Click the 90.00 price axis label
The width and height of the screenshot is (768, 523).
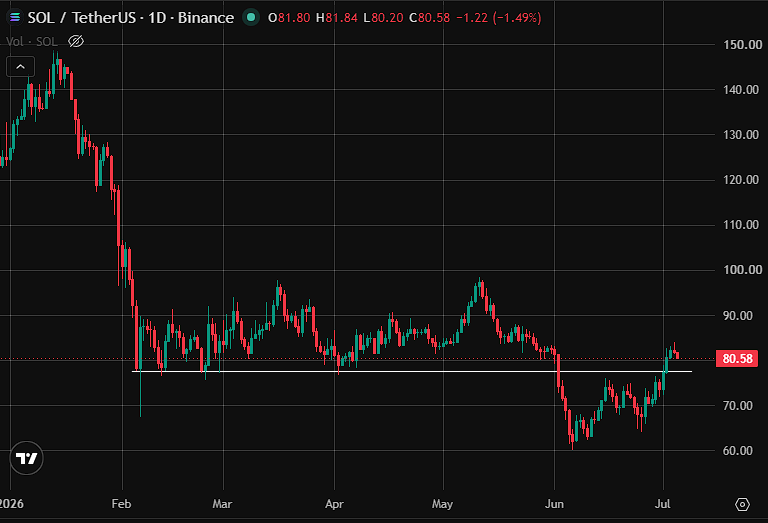tap(738, 316)
